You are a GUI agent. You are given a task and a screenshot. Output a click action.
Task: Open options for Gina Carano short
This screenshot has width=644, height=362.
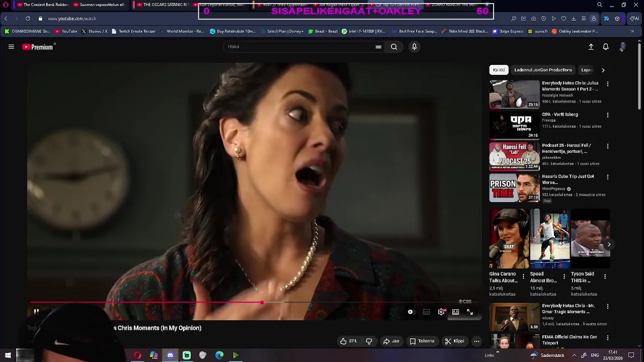point(523,277)
